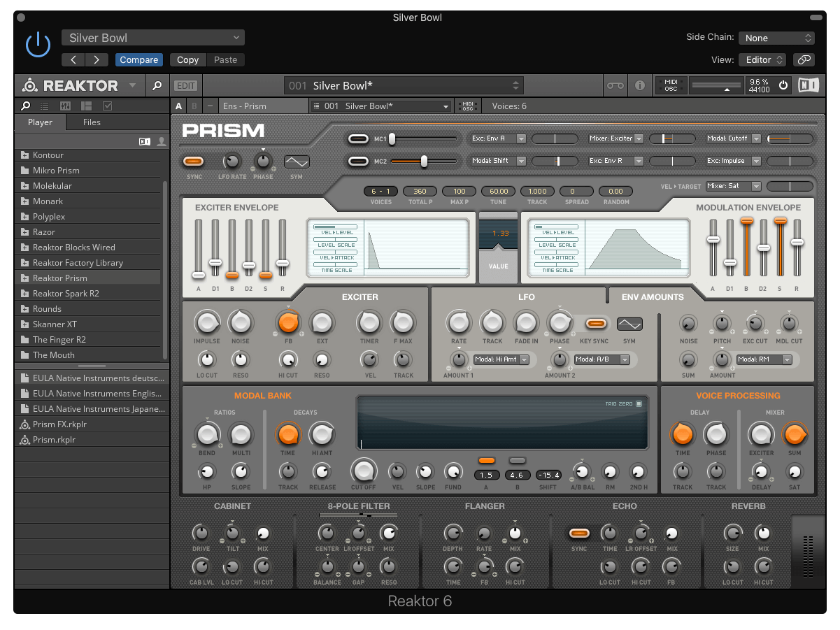Click the SYM waveform icon in the LFO section

click(x=629, y=324)
